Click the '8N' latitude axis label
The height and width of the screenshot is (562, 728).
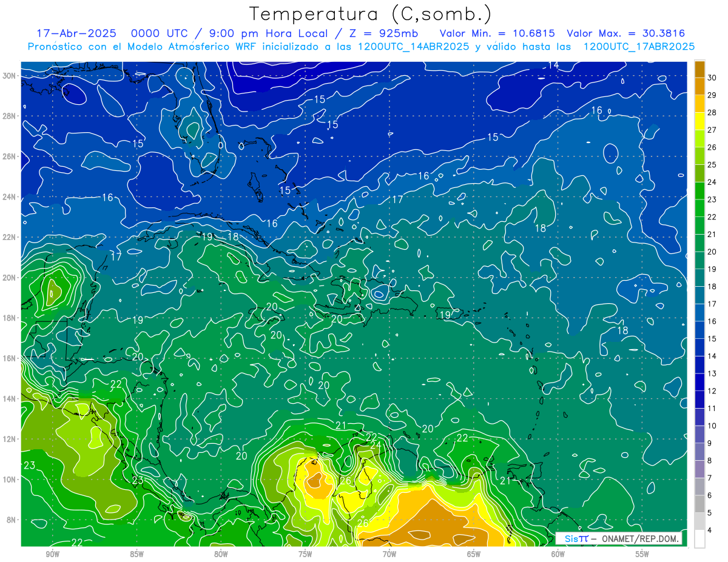12,520
